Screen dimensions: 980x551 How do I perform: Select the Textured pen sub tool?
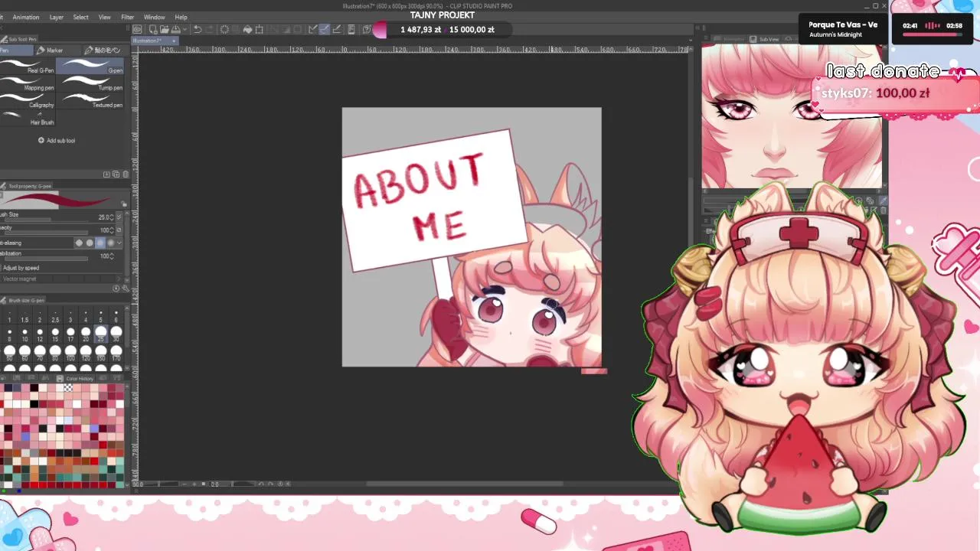click(91, 100)
